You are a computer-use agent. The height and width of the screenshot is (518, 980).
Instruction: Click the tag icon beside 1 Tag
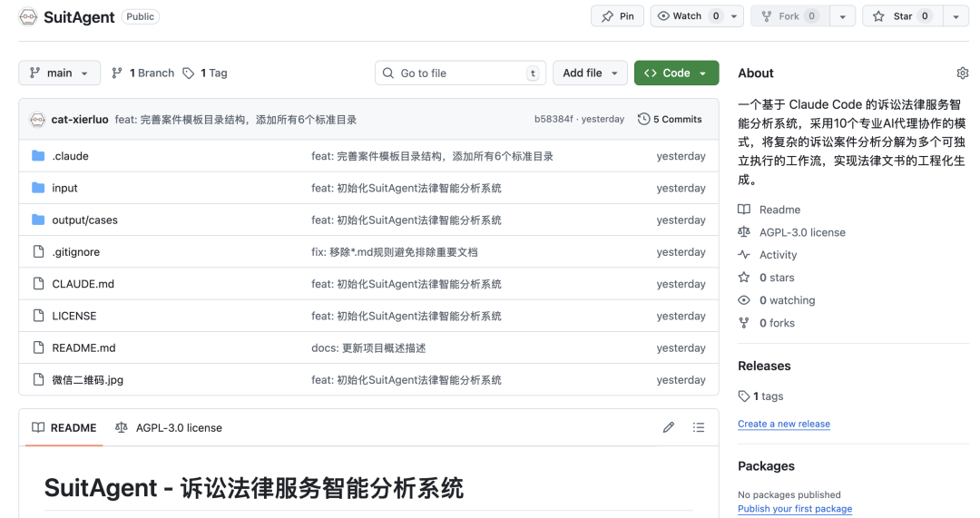pyautogui.click(x=188, y=73)
